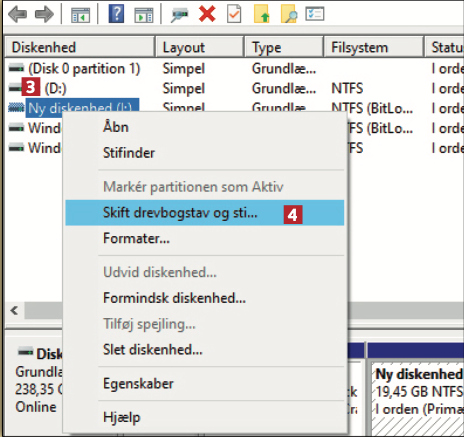Image resolution: width=464 pixels, height=437 pixels.
Task: Click the Properties checkmark page icon
Action: (234, 14)
